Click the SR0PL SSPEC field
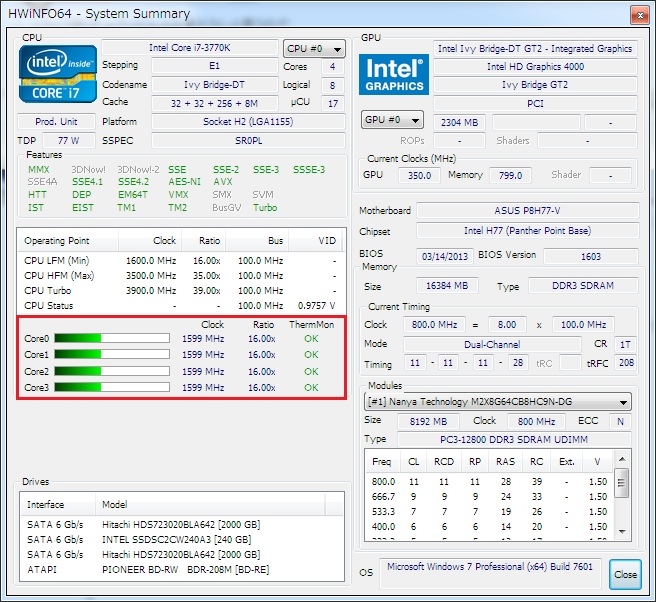The height and width of the screenshot is (602, 656). [248, 141]
